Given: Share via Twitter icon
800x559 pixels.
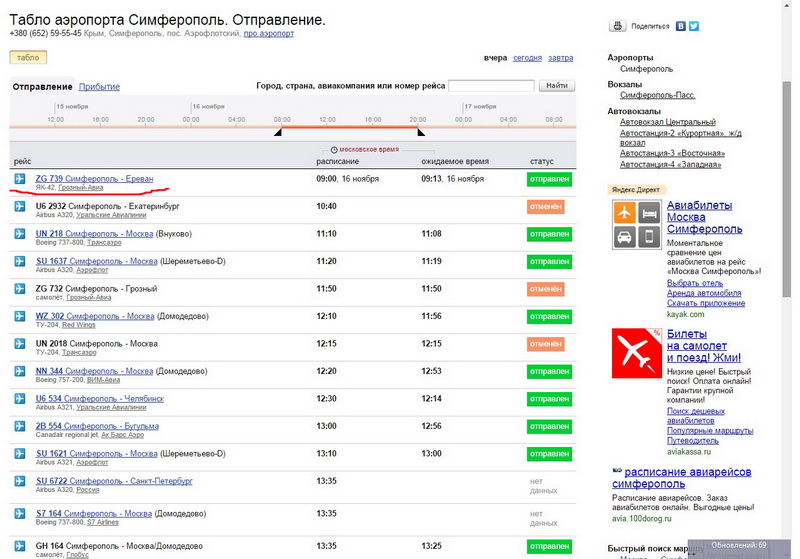Looking at the screenshot, I should click(694, 26).
